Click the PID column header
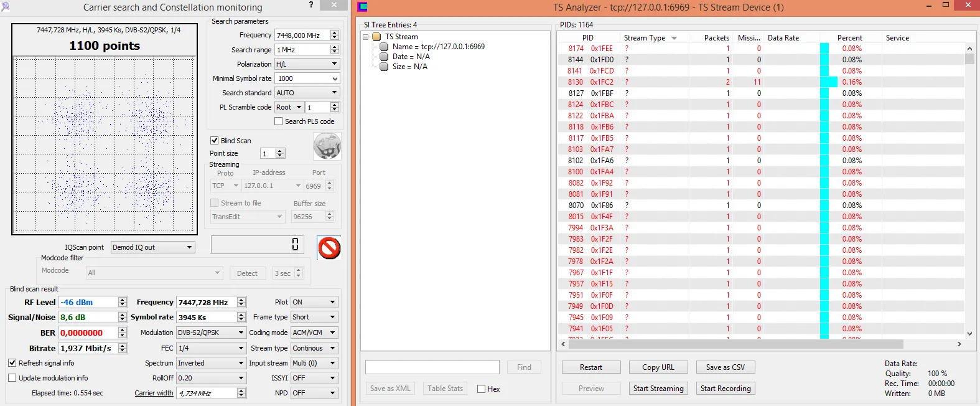The image size is (980, 406). 587,38
